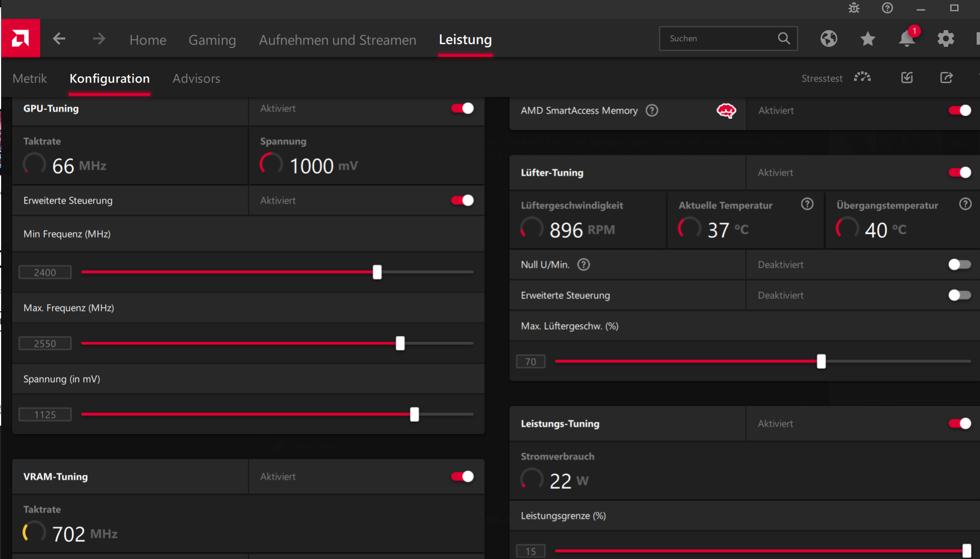This screenshot has height=559, width=980.
Task: Switch to the Gaming tab
Action: pyautogui.click(x=212, y=40)
